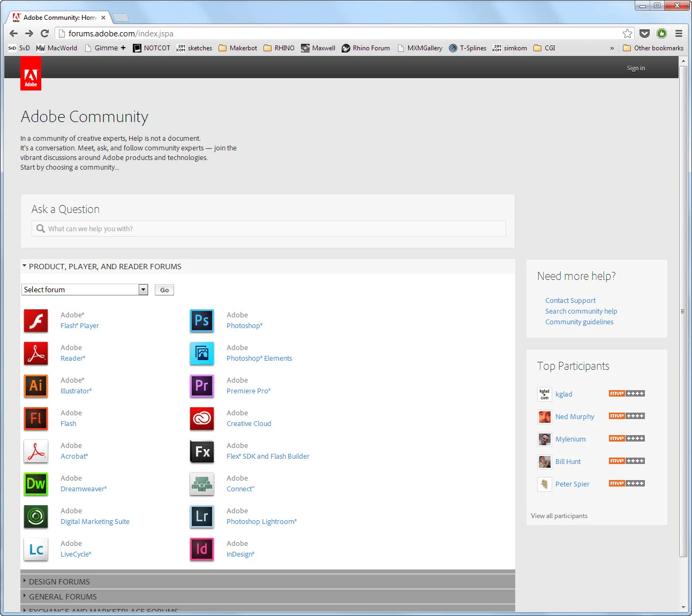Go forward in browser history
Screen dimensions: 692x616
pyautogui.click(x=29, y=33)
